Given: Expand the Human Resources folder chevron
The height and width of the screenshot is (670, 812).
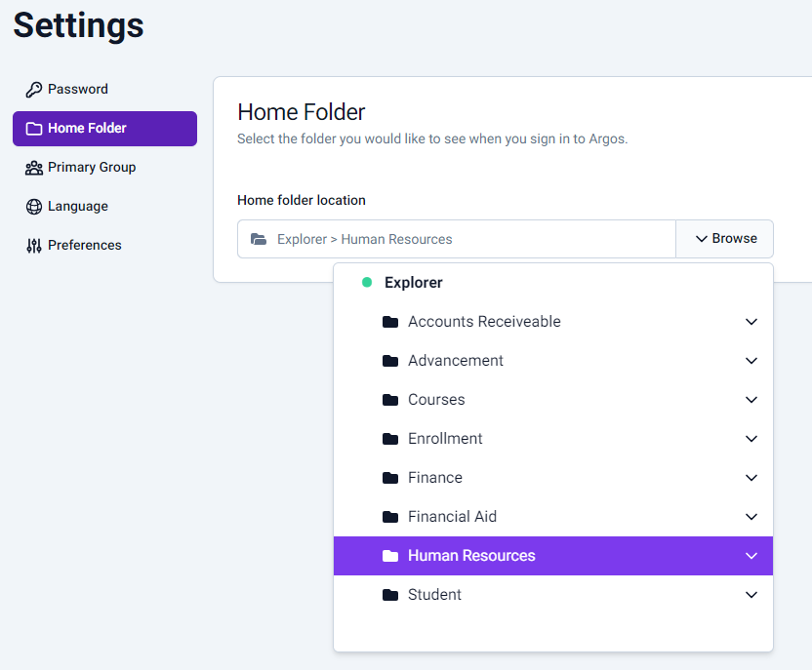Looking at the screenshot, I should [x=751, y=556].
